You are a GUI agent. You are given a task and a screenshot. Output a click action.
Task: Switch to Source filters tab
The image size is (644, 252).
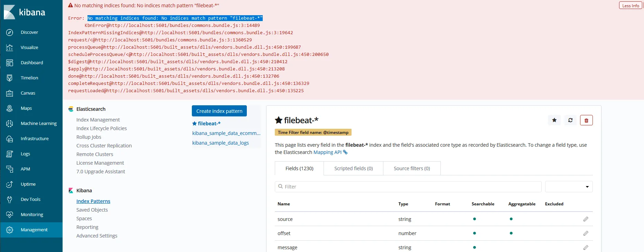[x=412, y=168]
